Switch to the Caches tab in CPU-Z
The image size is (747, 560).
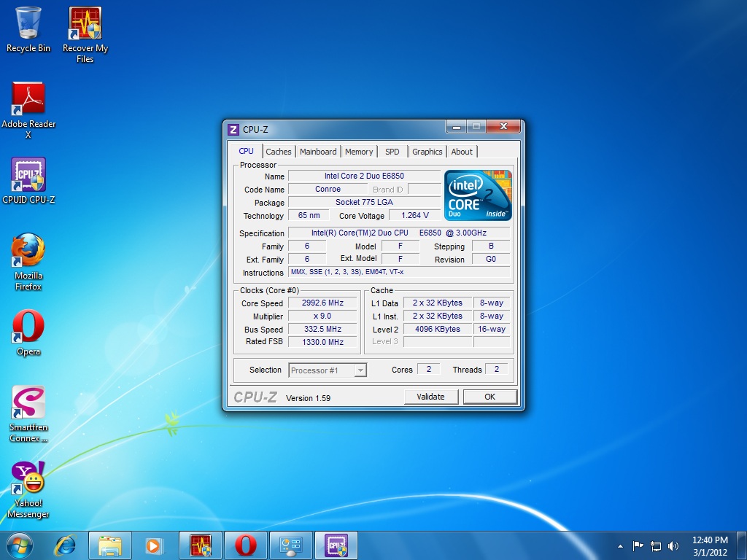(279, 151)
